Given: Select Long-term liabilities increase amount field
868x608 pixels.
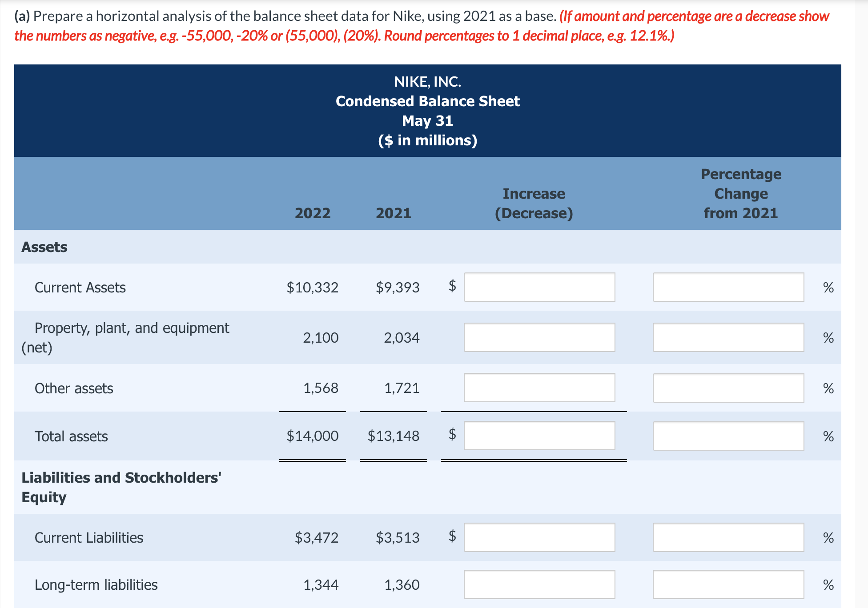Looking at the screenshot, I should click(539, 584).
